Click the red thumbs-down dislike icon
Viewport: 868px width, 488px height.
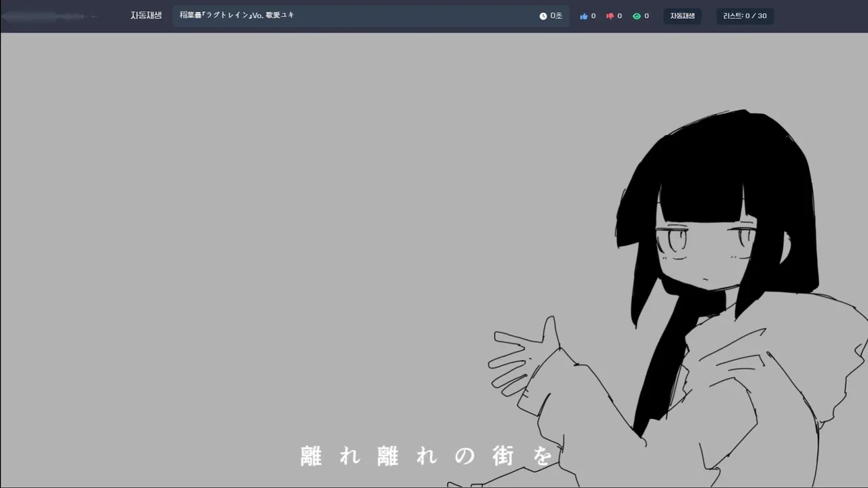point(610,16)
